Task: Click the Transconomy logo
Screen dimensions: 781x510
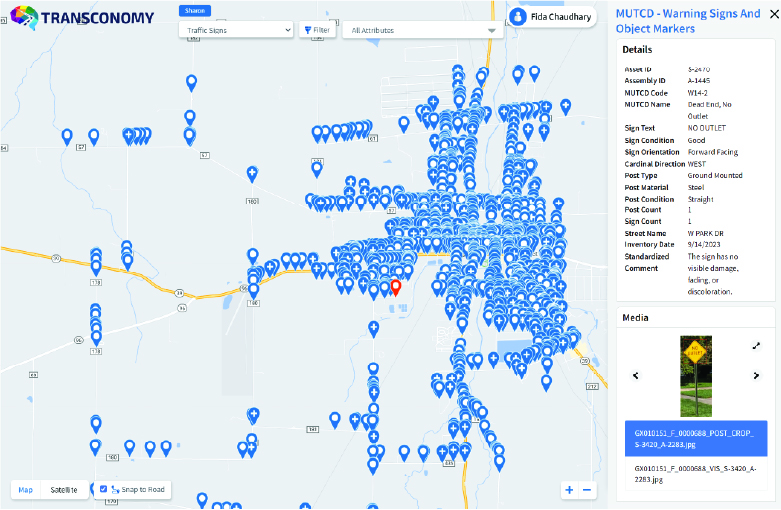Action: coord(83,17)
